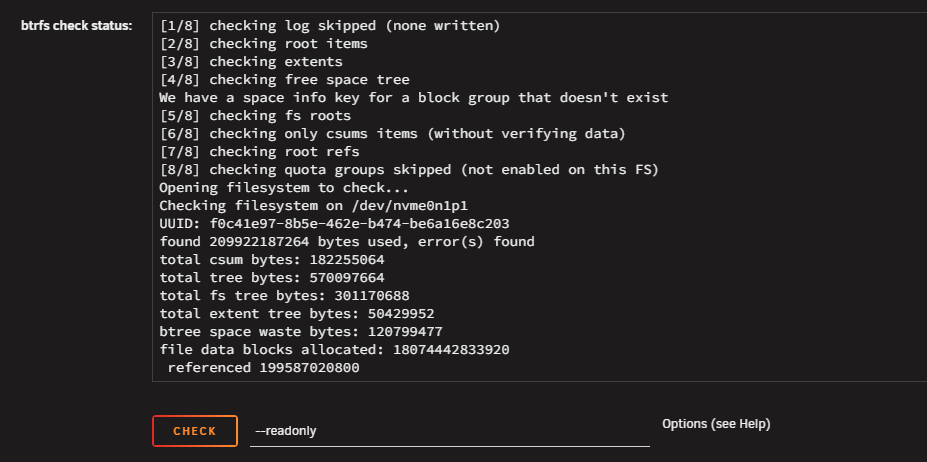This screenshot has width=927, height=462.
Task: Click the checking root refs line
Action: (260, 151)
